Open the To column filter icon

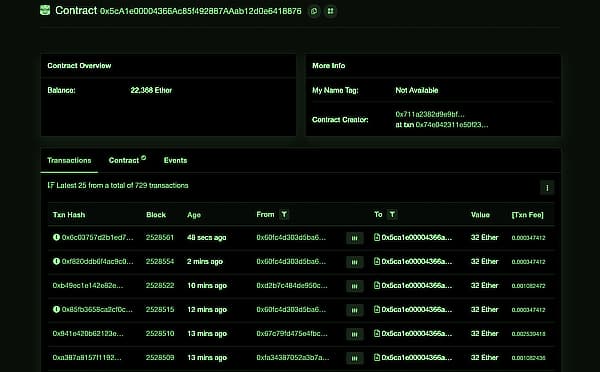click(392, 215)
